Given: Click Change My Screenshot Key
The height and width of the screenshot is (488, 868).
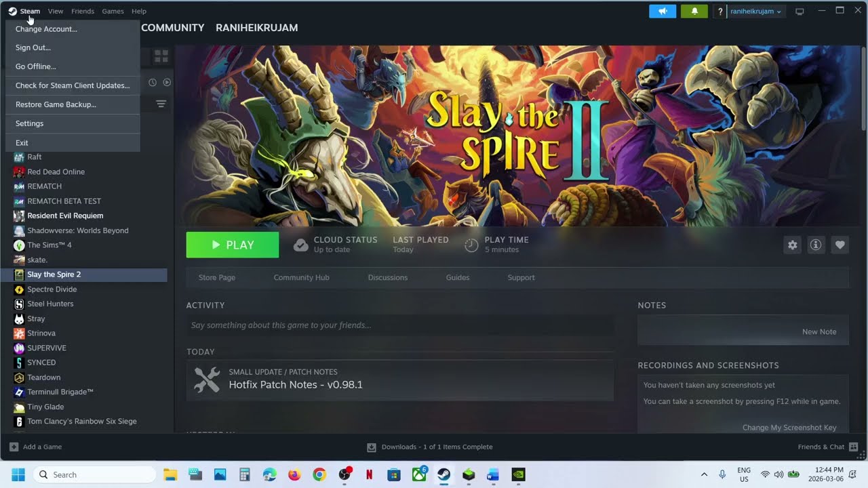Looking at the screenshot, I should [x=789, y=428].
